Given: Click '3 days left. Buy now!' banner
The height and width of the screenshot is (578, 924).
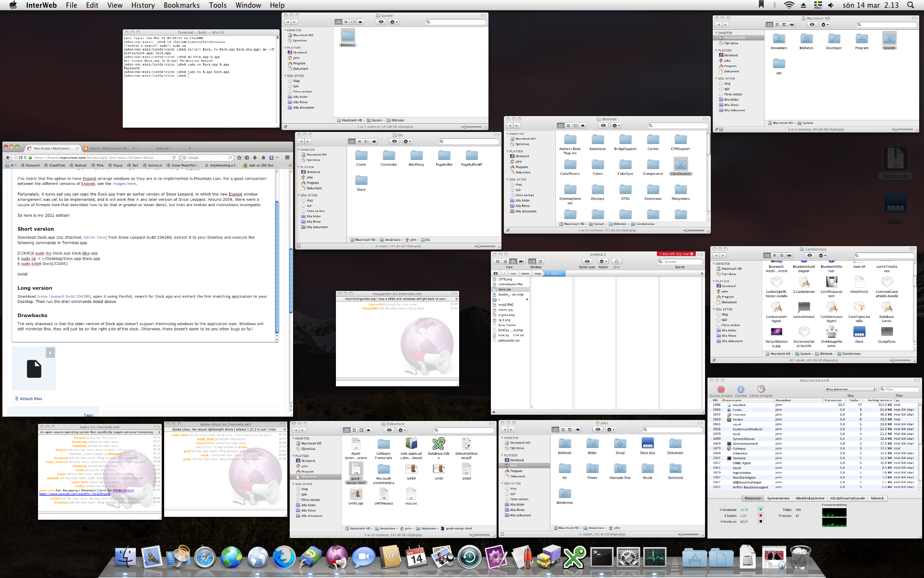Looking at the screenshot, I should click(x=676, y=254).
